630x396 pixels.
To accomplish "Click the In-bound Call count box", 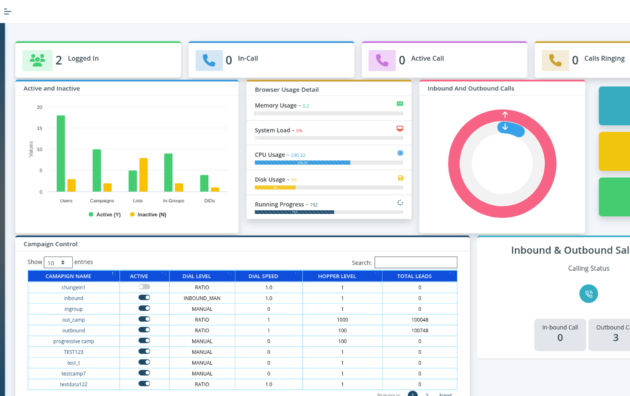I will click(560, 335).
